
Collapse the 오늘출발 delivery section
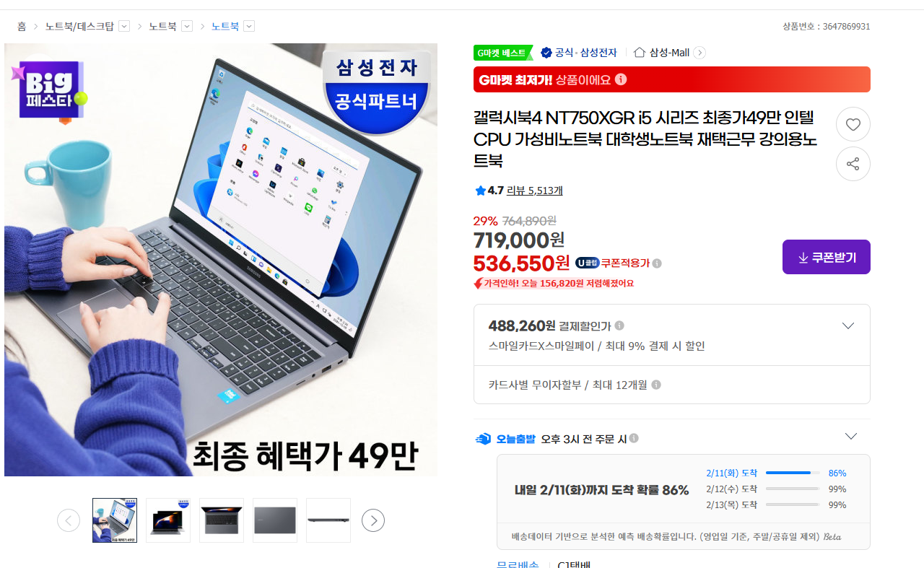point(851,436)
